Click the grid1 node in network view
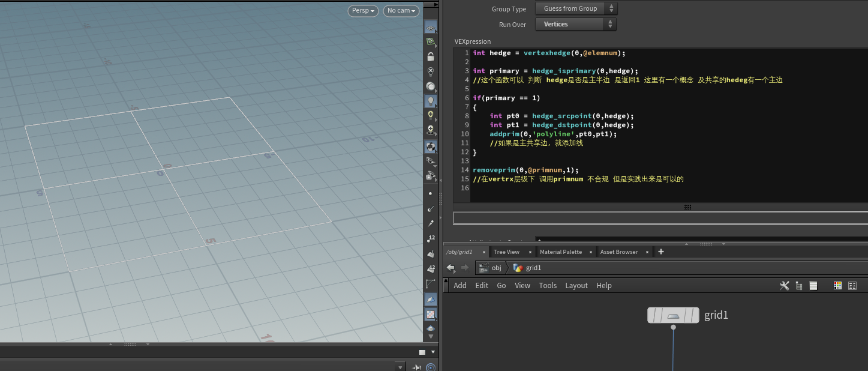This screenshot has width=868, height=371. point(673,315)
